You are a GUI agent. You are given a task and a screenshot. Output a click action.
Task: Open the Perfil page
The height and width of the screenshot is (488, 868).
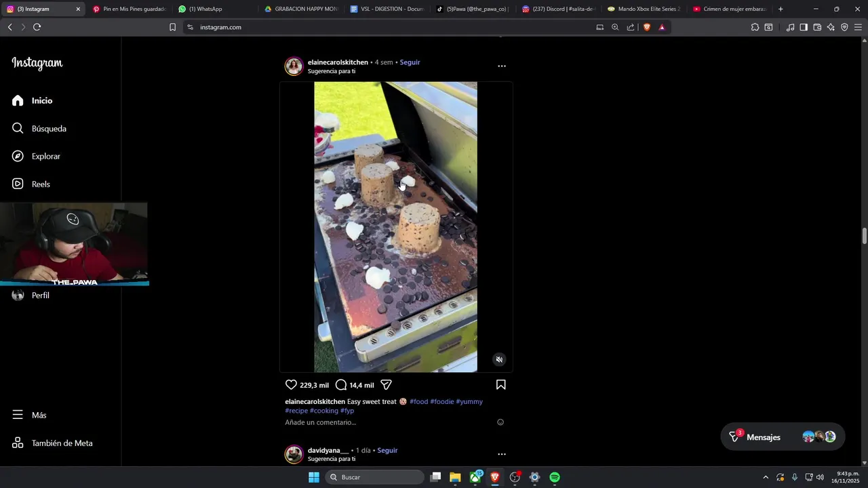31,296
